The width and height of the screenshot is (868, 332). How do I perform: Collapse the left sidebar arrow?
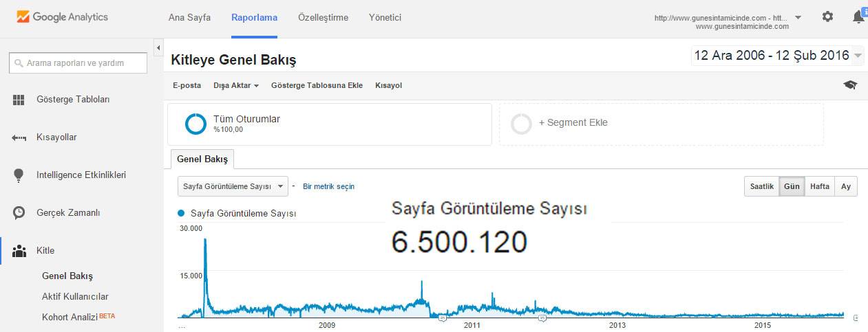click(158, 48)
